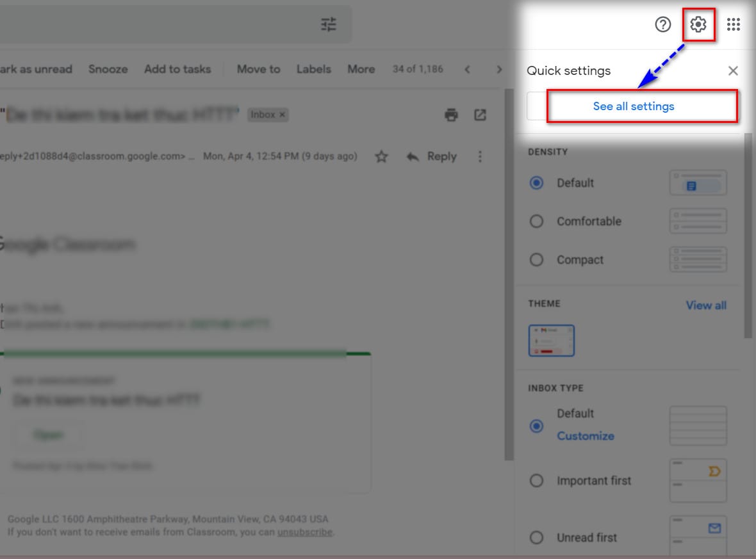756x559 pixels.
Task: Click Customize inbox link
Action: [x=586, y=436]
